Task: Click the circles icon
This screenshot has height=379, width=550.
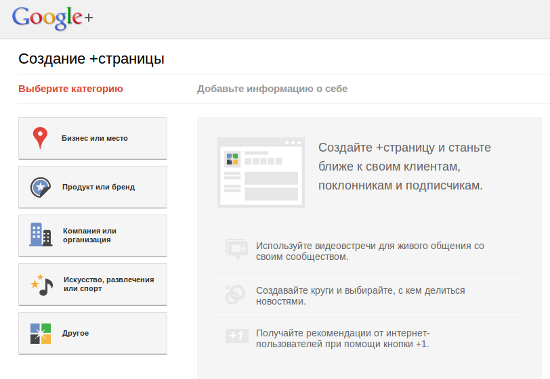Action: tap(235, 294)
